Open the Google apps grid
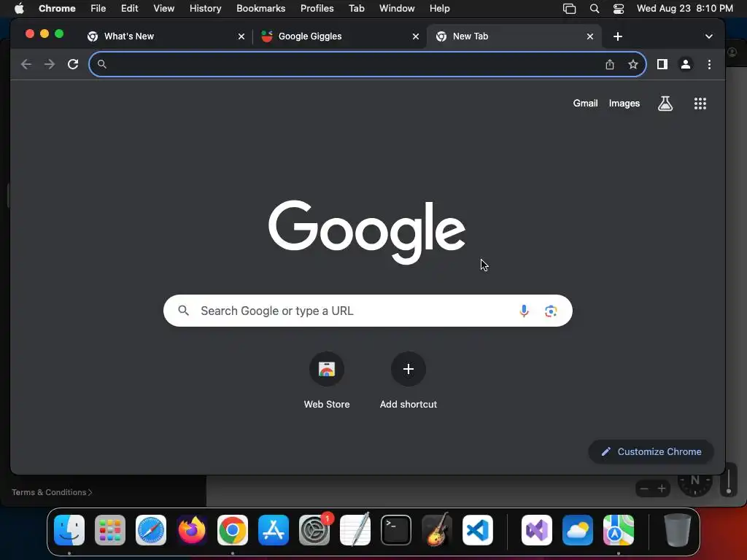Screen dimensions: 747x560 tap(700, 104)
